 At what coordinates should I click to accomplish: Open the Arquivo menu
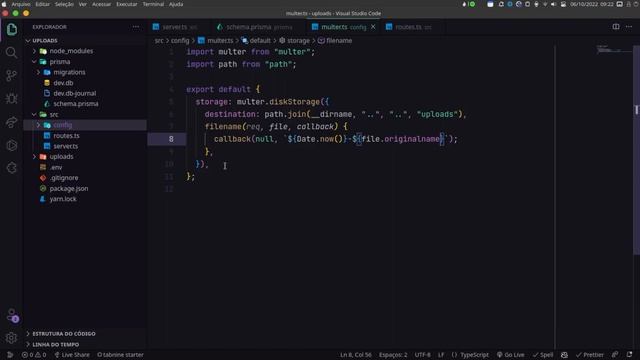click(21, 4)
